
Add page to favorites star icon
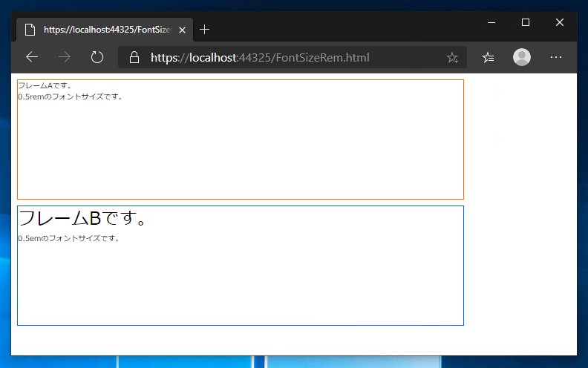(452, 57)
